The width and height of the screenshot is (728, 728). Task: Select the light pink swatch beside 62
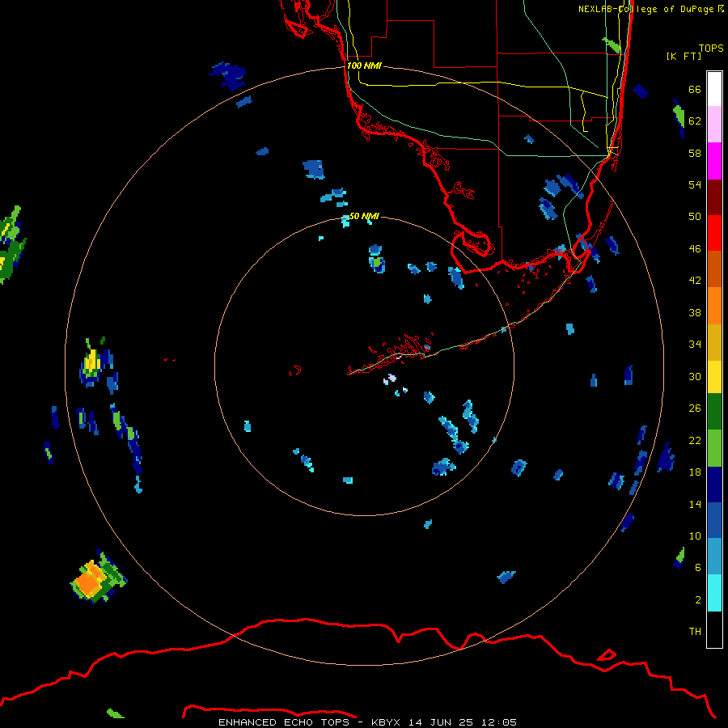714,124
